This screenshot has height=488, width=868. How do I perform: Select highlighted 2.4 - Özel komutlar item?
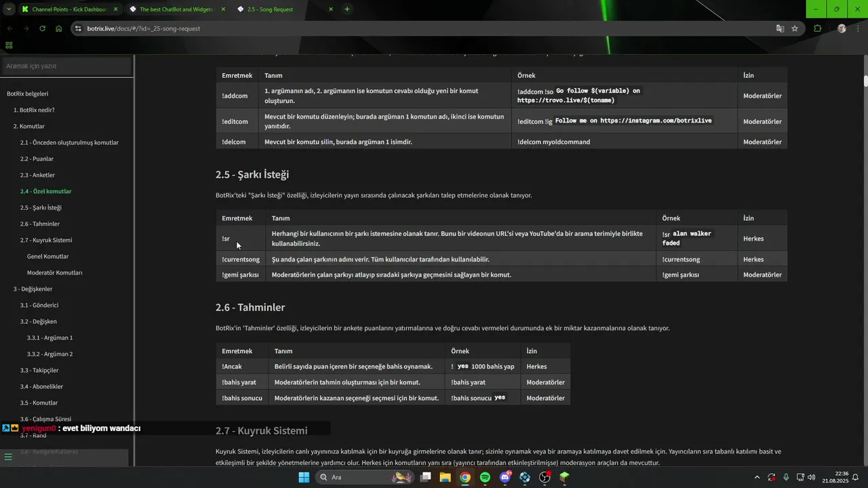(45, 191)
